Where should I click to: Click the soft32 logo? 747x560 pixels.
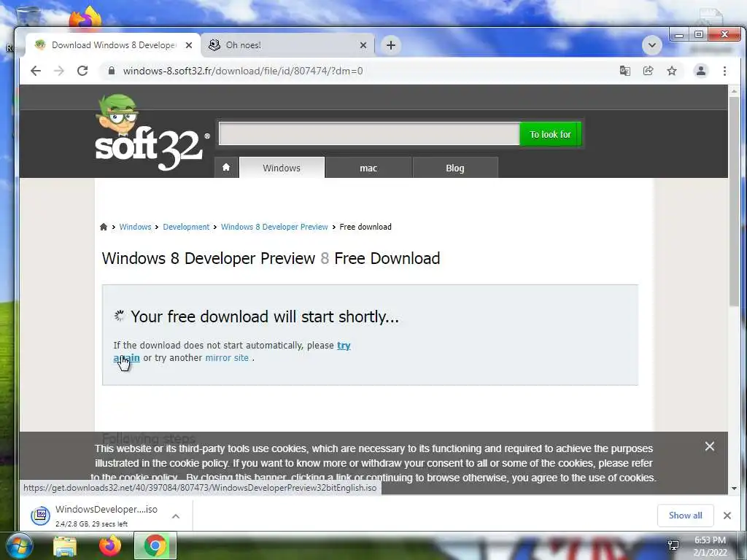pyautogui.click(x=152, y=133)
